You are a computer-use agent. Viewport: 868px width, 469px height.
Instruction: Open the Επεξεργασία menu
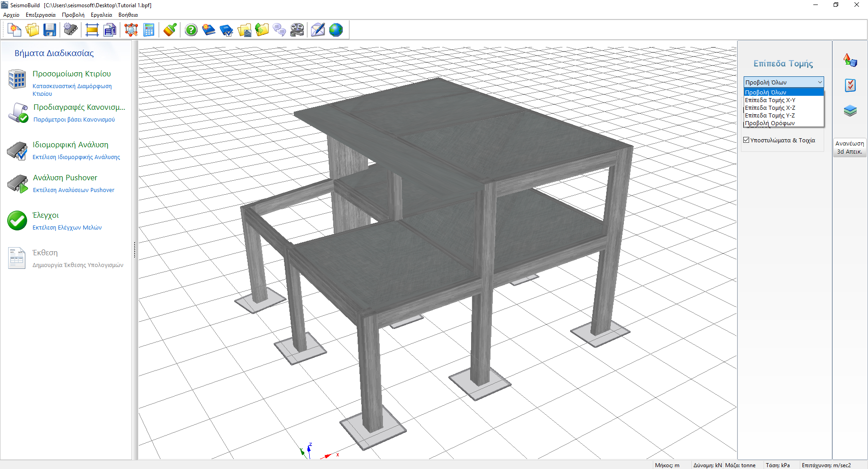(41, 15)
